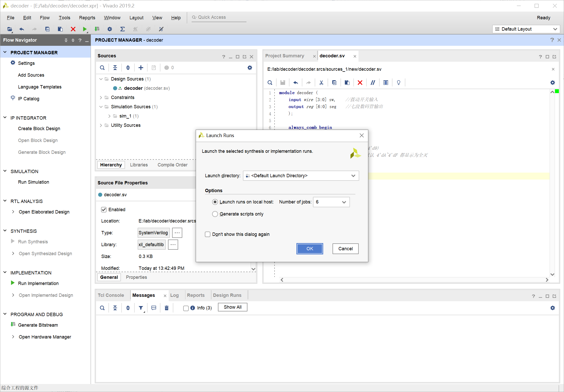
Task: Click the Sources panel settings gear icon
Action: pos(250,68)
